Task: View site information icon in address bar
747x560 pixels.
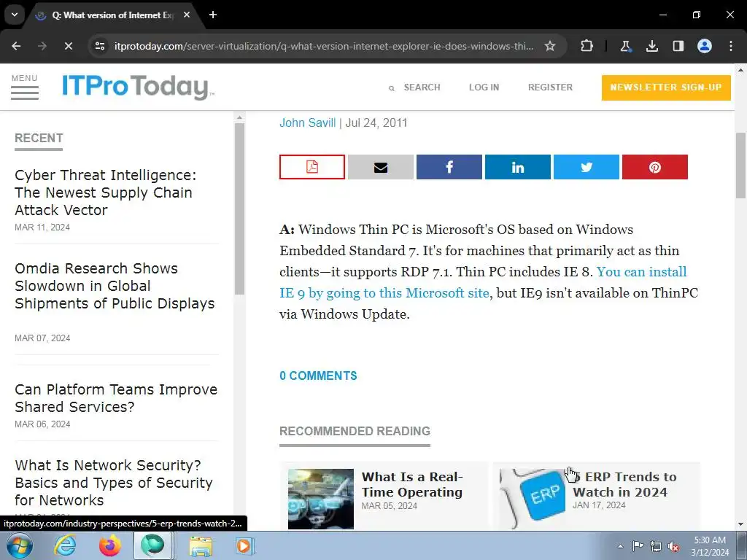Action: pos(100,46)
